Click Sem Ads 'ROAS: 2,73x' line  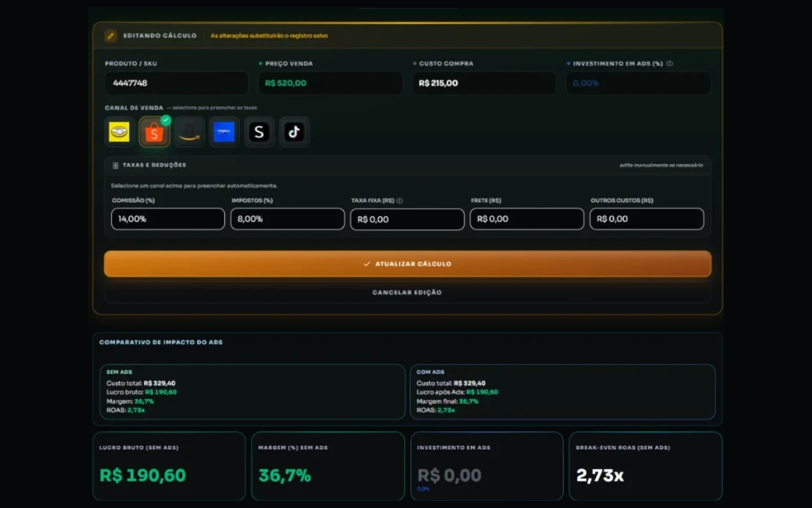pos(126,410)
